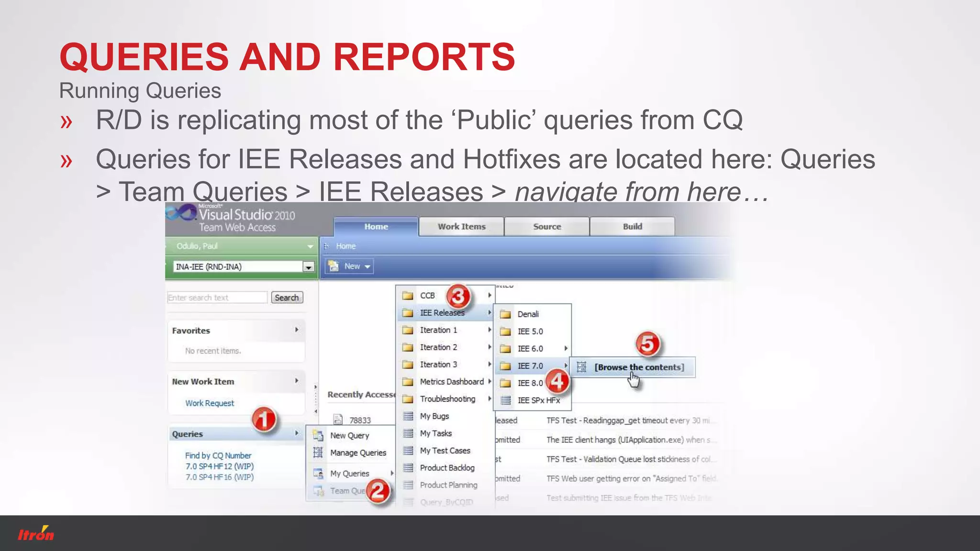Click the Product Backlog query icon
980x551 pixels.
point(408,468)
